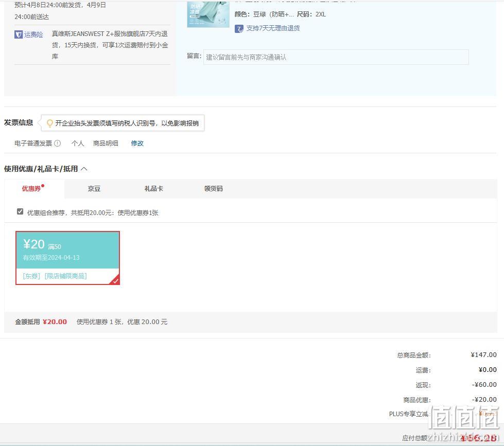Uncheck the 优惠组合推荐 checkbox
504x446 pixels.
tap(20, 211)
